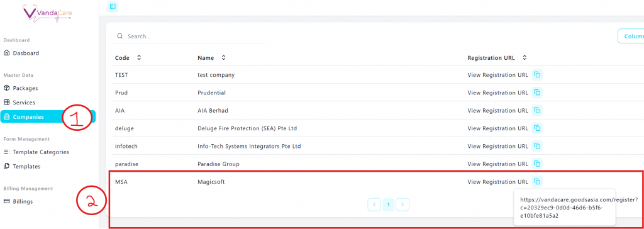Copy registration URL for Info-Tech Systems Integrators

(x=537, y=146)
